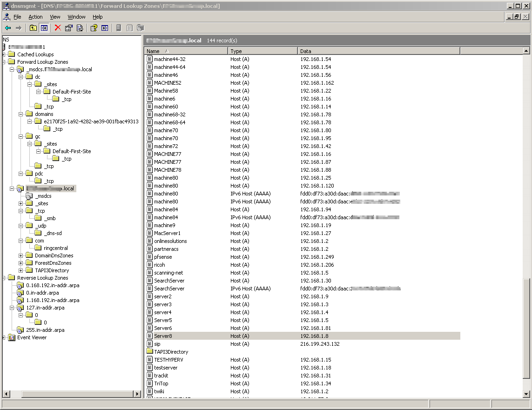Expand the DomainDnsZones tree node

(x=20, y=255)
